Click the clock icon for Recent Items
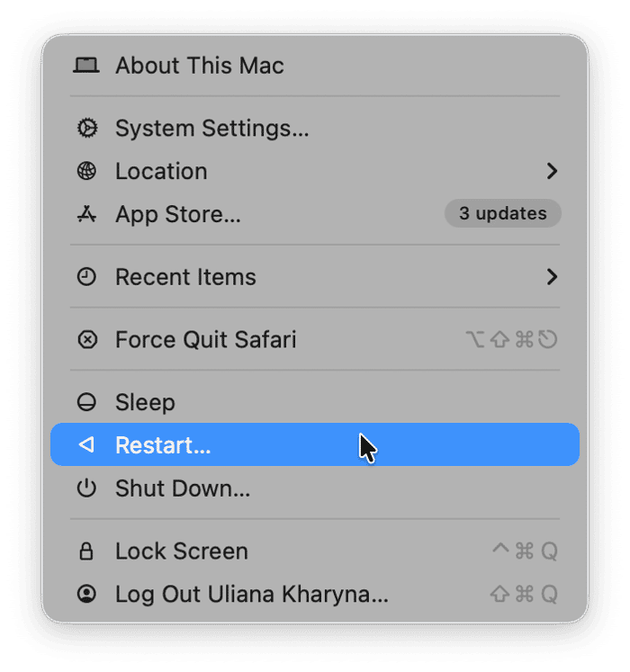This screenshot has height=672, width=630. click(86, 277)
